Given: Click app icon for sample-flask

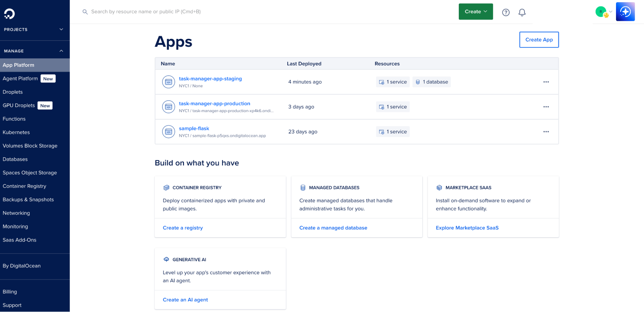Looking at the screenshot, I should click(x=168, y=132).
